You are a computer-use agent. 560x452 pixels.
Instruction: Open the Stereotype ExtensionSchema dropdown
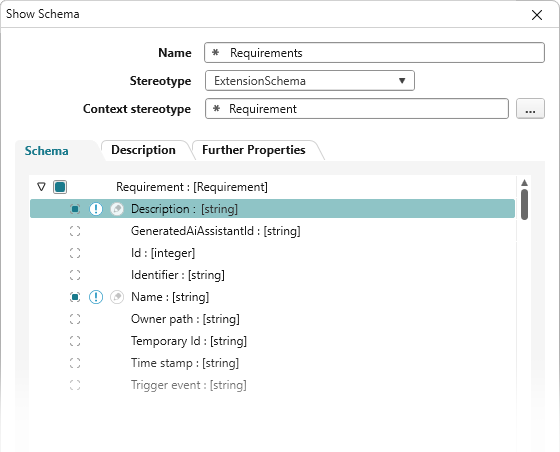coord(310,81)
